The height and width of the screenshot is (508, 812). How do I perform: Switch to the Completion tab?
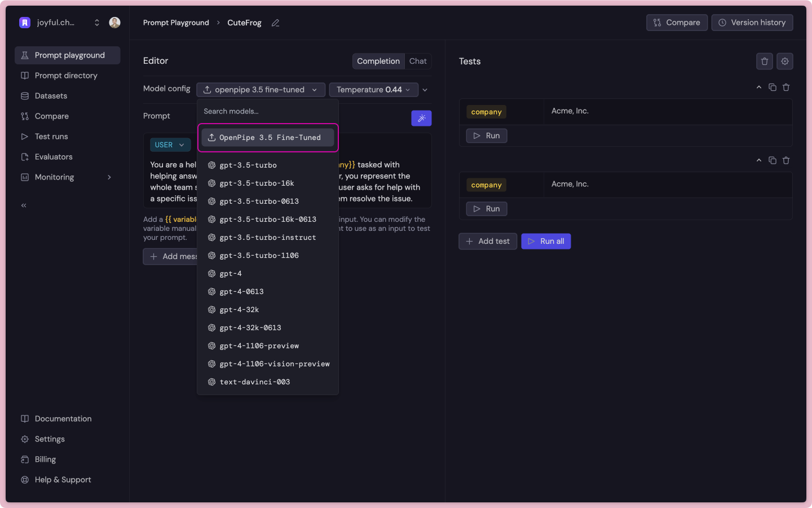tap(378, 61)
